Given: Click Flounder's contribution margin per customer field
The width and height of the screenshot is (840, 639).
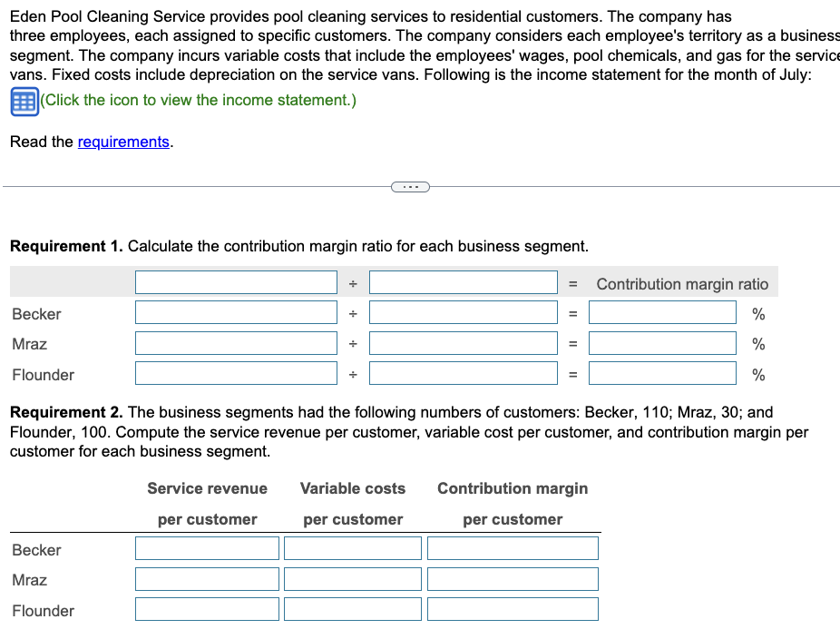Looking at the screenshot, I should pos(513,608).
